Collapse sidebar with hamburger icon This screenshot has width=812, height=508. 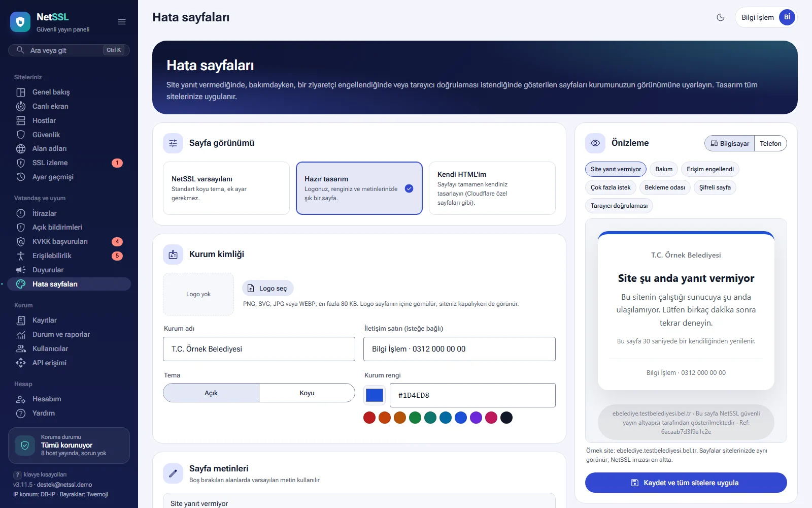click(122, 22)
